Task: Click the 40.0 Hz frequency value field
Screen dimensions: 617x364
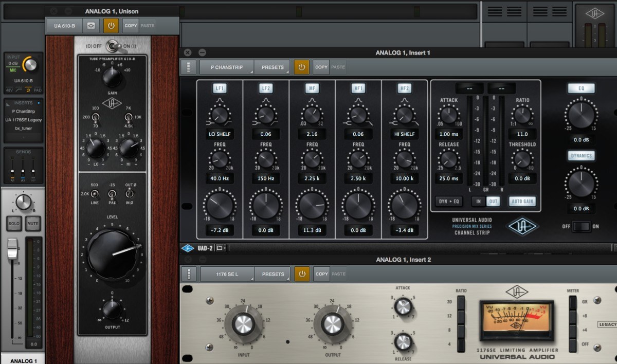Action: 220,178
